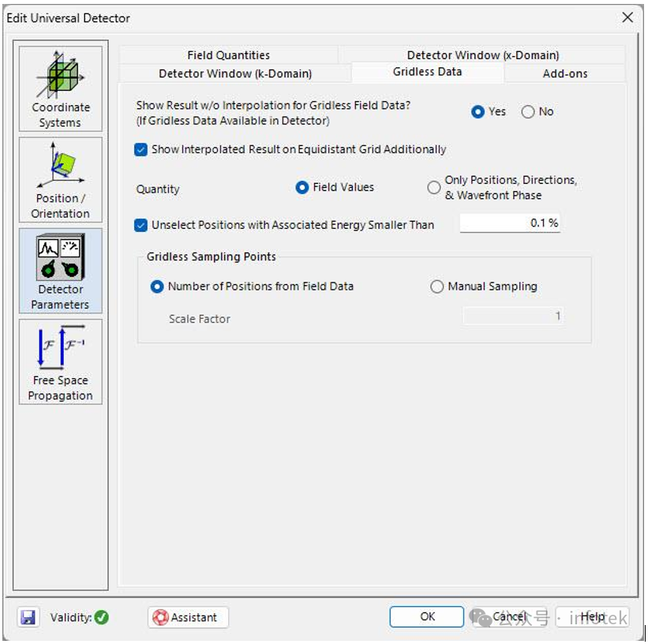648x644 pixels.
Task: Click the Detector Parameters icon
Action: 59,264
